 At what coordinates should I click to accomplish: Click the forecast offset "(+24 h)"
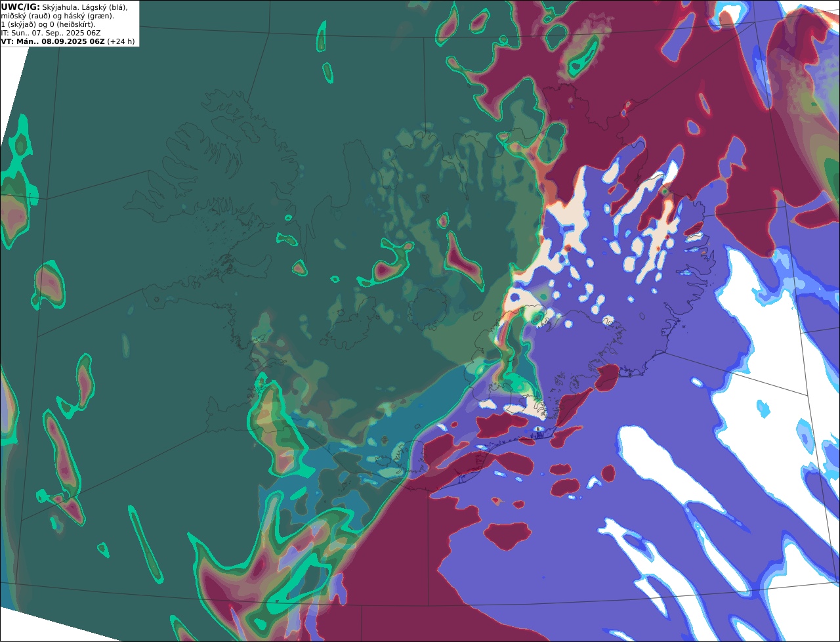[121, 41]
